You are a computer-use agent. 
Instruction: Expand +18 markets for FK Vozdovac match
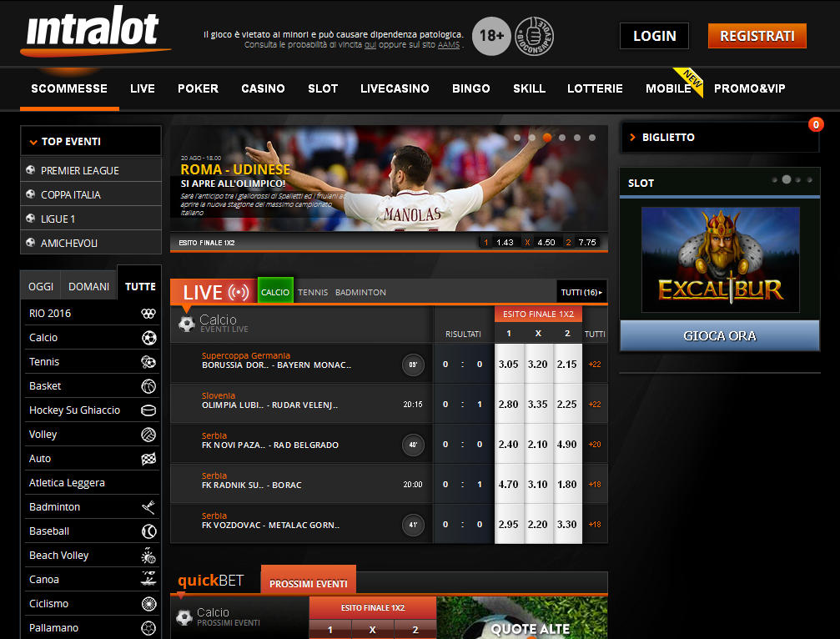pos(595,525)
